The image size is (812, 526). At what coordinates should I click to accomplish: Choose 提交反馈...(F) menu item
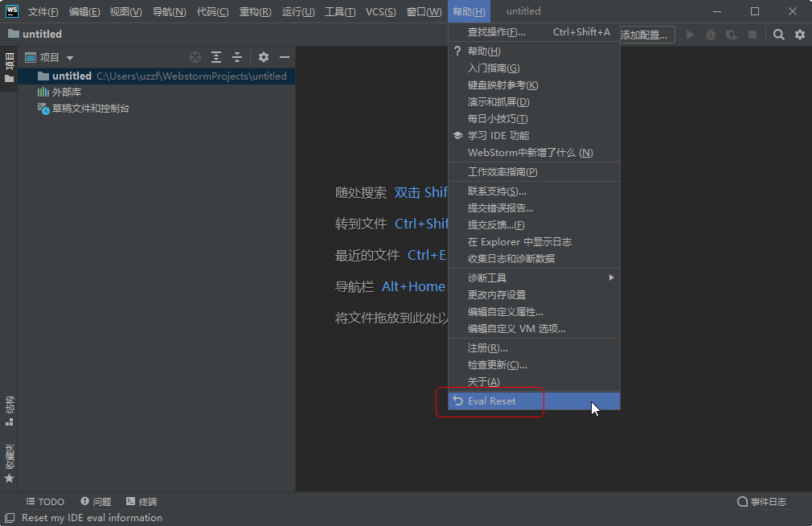pyautogui.click(x=534, y=225)
